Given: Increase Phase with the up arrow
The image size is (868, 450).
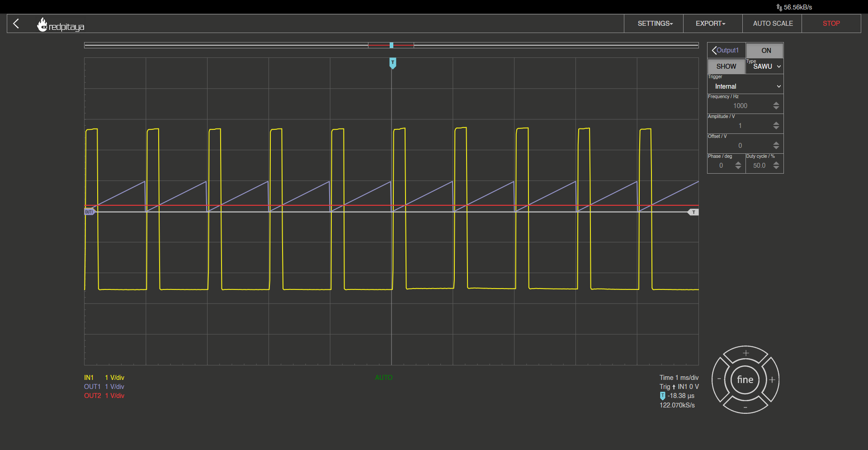Looking at the screenshot, I should [738, 163].
